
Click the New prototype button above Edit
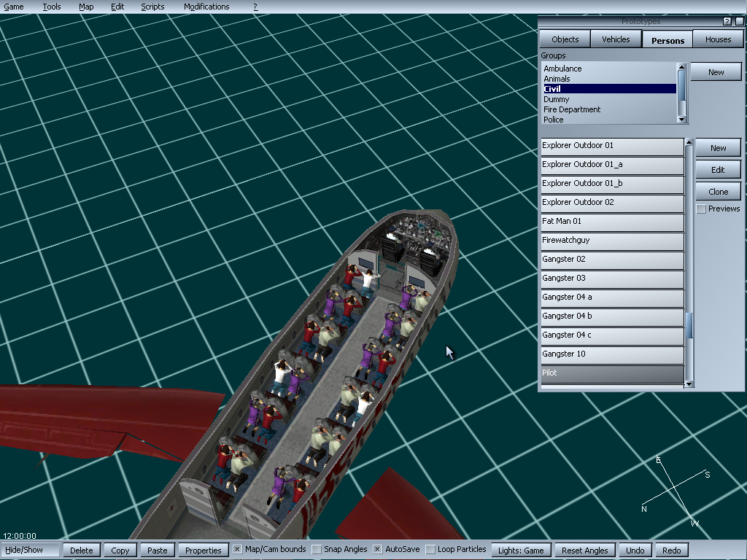718,148
